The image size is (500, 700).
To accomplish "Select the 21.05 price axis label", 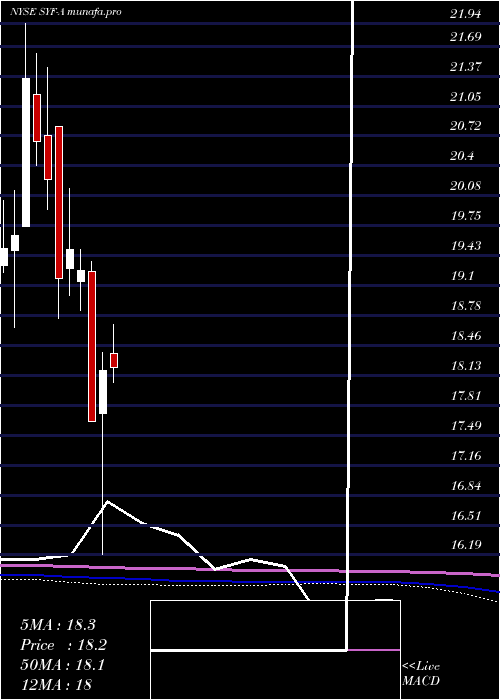I will (466, 97).
